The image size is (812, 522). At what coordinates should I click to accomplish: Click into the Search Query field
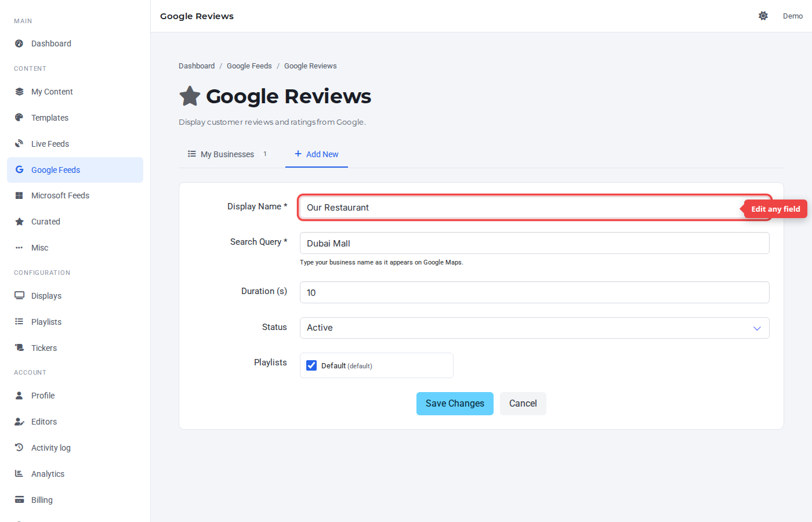tap(535, 243)
